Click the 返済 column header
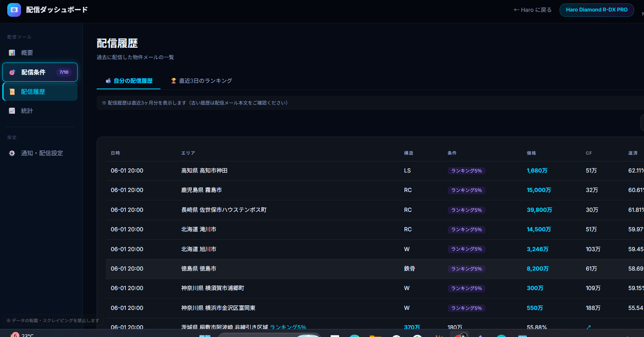Image resolution: width=644 pixels, height=337 pixels. (633, 153)
